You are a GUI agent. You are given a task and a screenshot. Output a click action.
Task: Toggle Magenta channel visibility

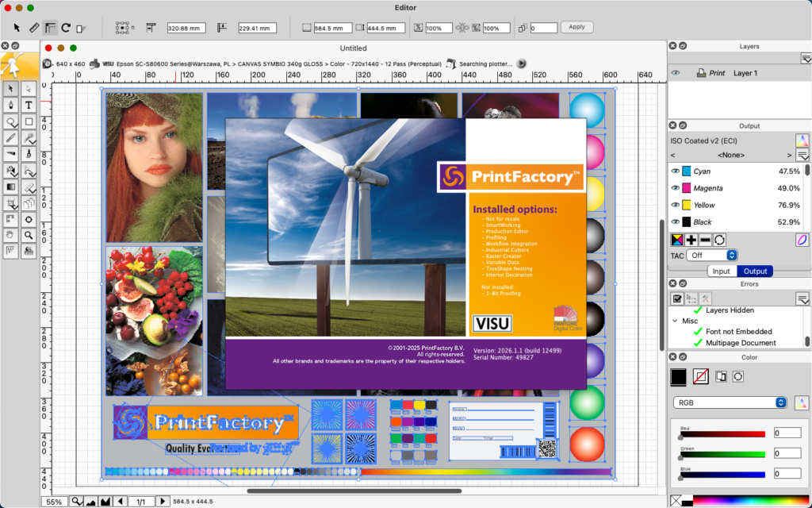point(676,188)
